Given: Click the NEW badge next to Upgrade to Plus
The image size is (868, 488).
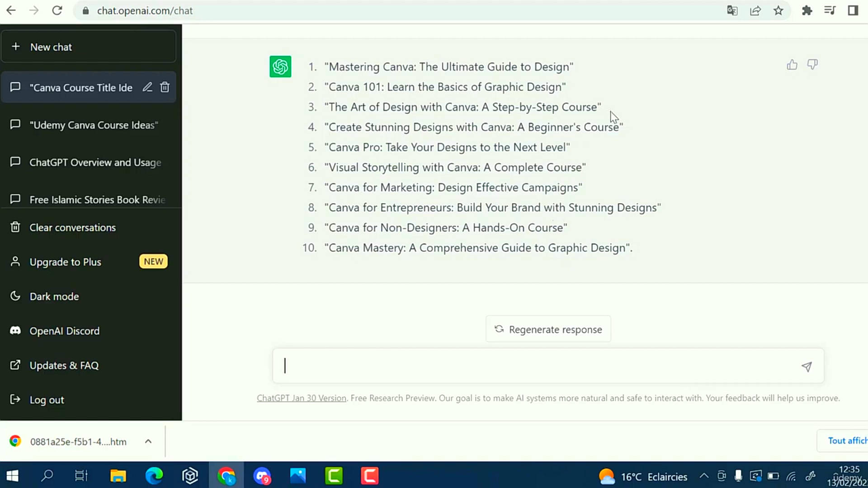Looking at the screenshot, I should point(153,262).
